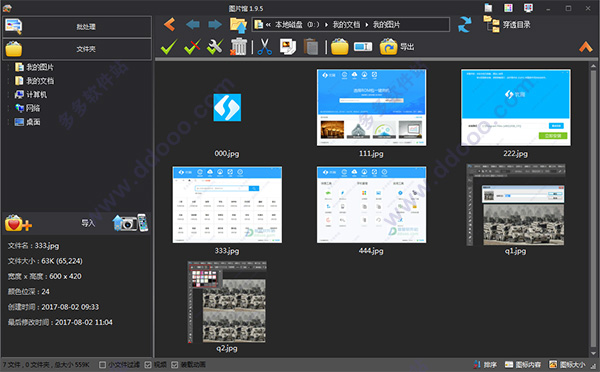This screenshot has height=372, width=600.
Task: Copy selected images
Action: pos(287,47)
